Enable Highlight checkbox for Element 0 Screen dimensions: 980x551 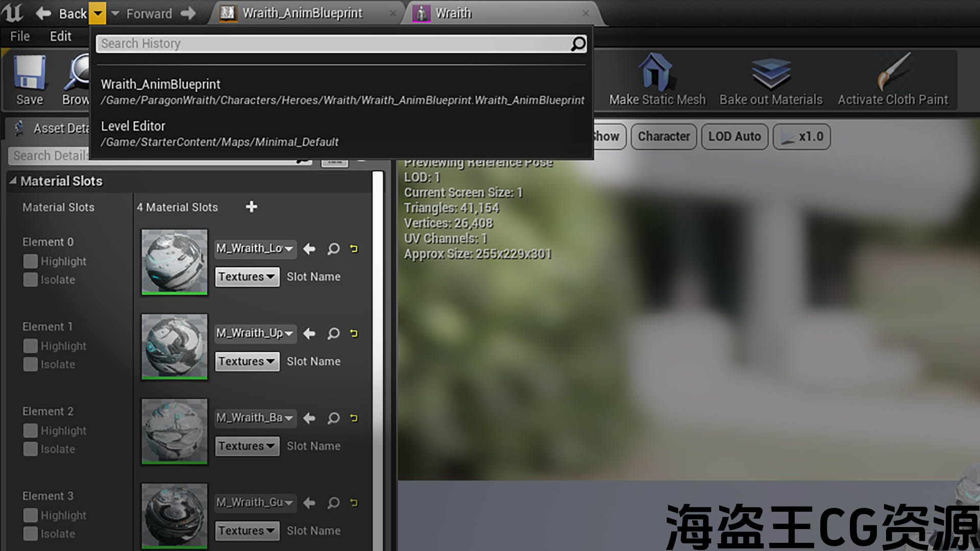[x=31, y=261]
